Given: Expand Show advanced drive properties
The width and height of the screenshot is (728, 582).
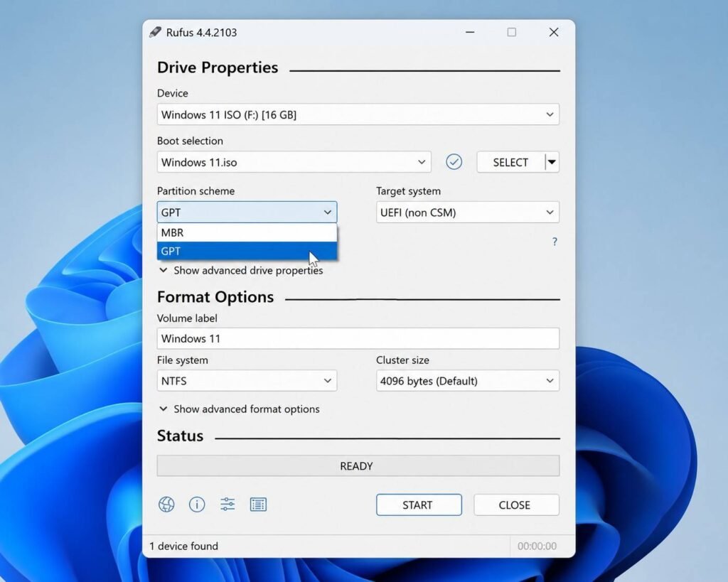Looking at the screenshot, I should (241, 270).
